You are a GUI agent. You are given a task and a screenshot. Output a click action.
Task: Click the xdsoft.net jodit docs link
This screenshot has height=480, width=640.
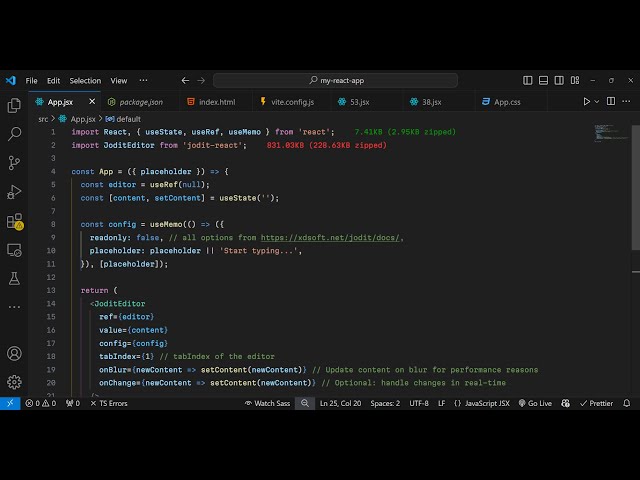click(x=331, y=237)
